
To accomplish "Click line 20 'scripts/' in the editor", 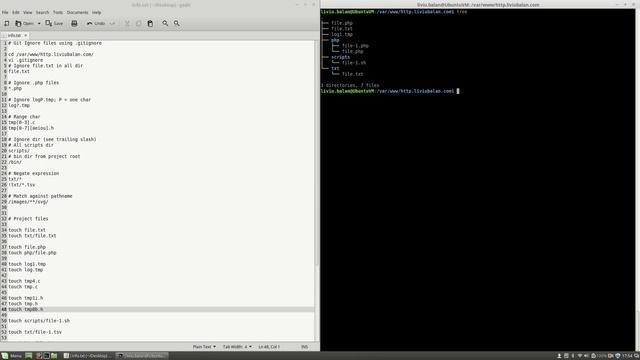I will (x=19, y=151).
